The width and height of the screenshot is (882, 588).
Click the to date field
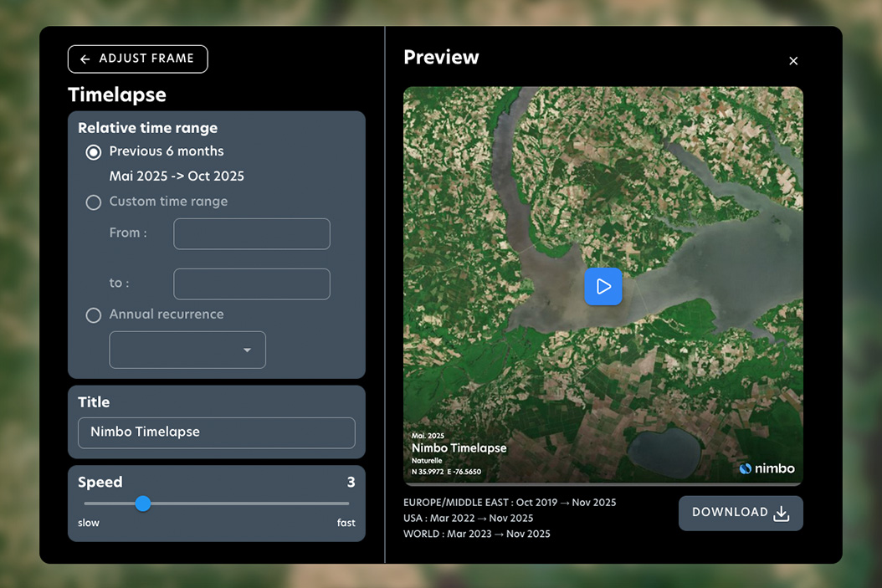tap(251, 284)
